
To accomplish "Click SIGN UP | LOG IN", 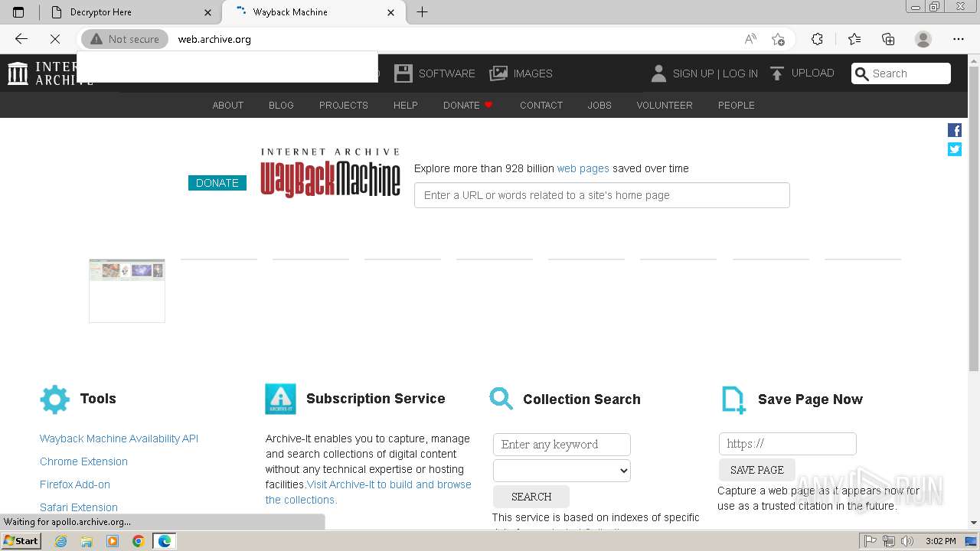I will tap(715, 73).
